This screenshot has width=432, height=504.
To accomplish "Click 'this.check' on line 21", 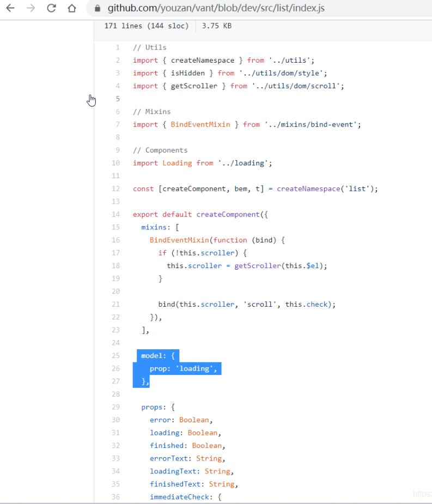I will click(x=306, y=305).
